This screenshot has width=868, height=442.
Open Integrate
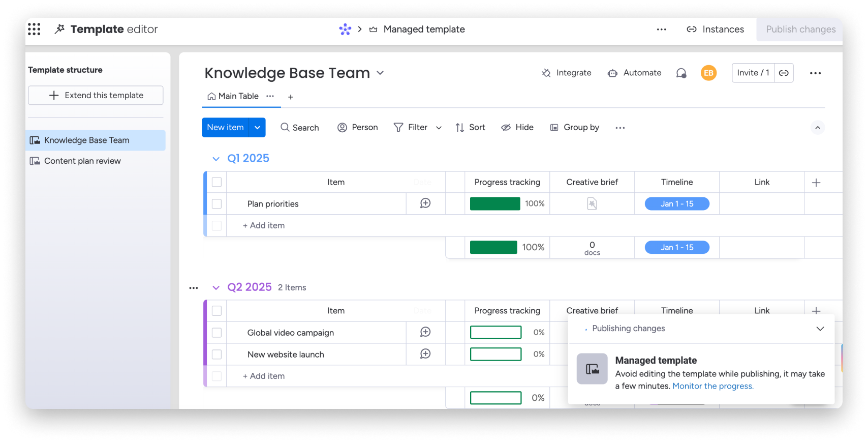tap(566, 73)
